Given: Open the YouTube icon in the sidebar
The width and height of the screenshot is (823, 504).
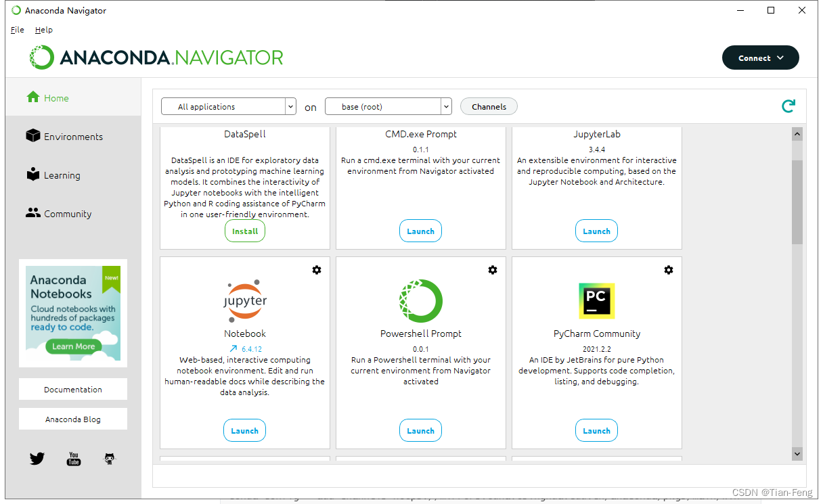Looking at the screenshot, I should (x=73, y=459).
